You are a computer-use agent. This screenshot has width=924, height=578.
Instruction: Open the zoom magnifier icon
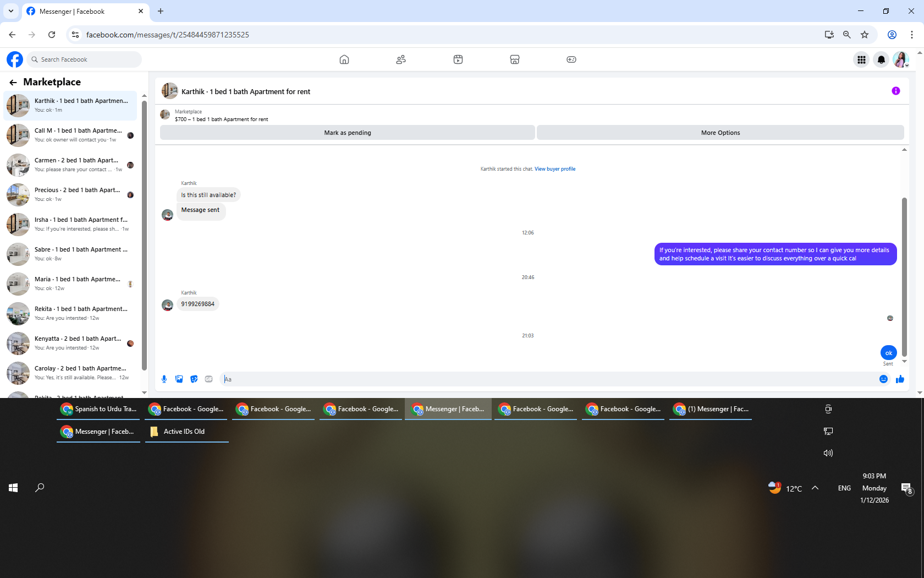point(847,35)
